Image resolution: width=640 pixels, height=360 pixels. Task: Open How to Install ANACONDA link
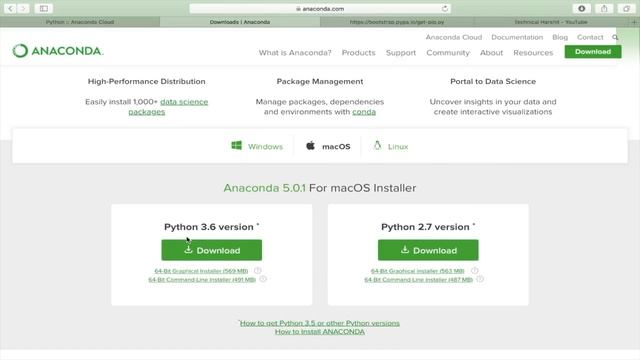pos(320,331)
